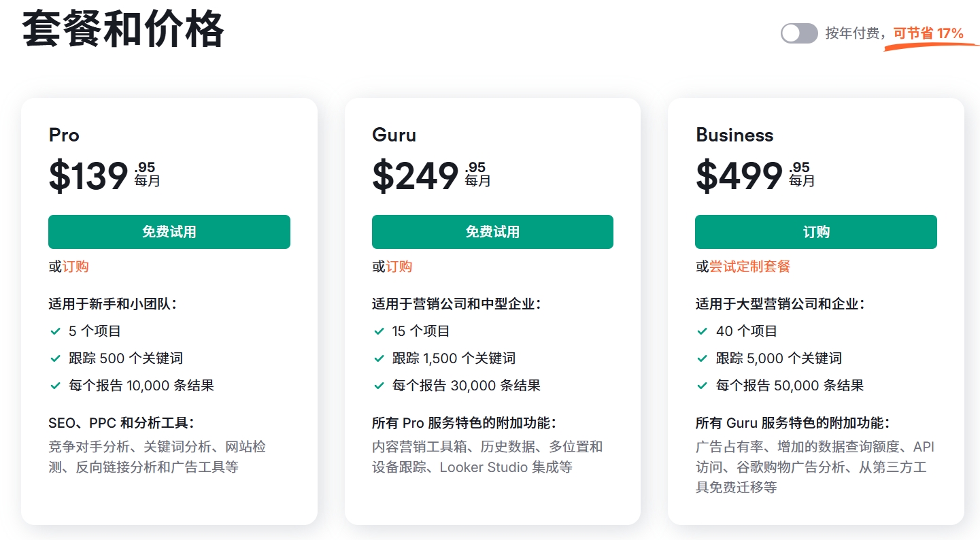Click the checkmark beside 5 个项目
Viewport: 980px width, 540px height.
coord(56,331)
